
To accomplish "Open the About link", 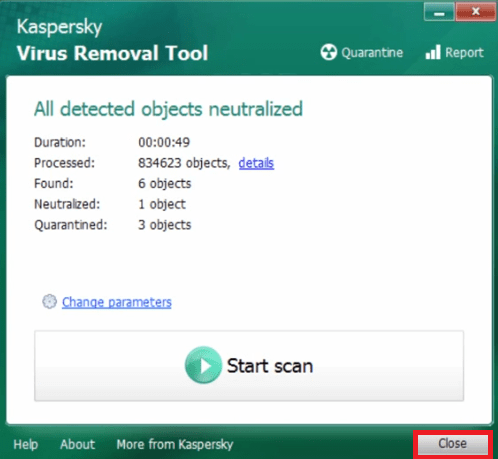I will point(78,444).
